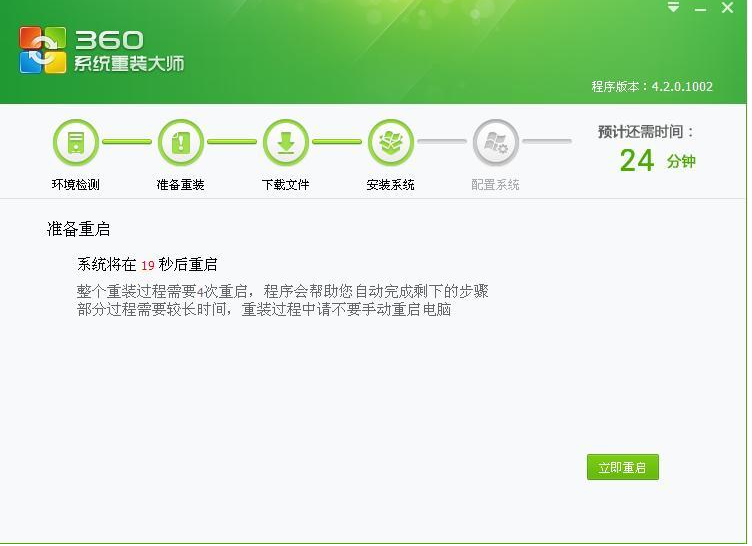Select the 准备重装 step label
This screenshot has width=752, height=546.
tap(180, 185)
